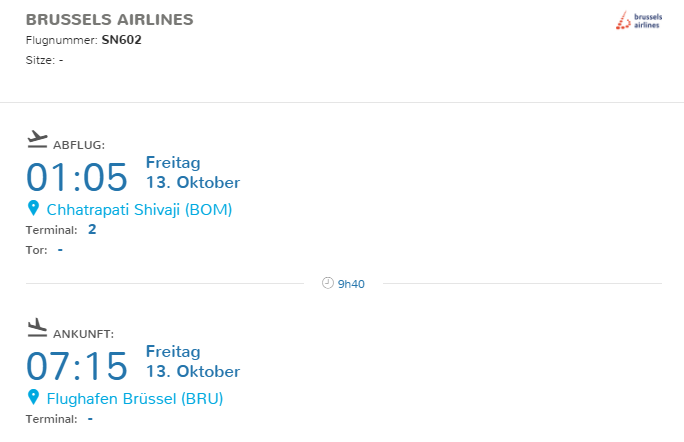The image size is (684, 442).
Task: Click the Tor gate value
Action: click(x=60, y=249)
